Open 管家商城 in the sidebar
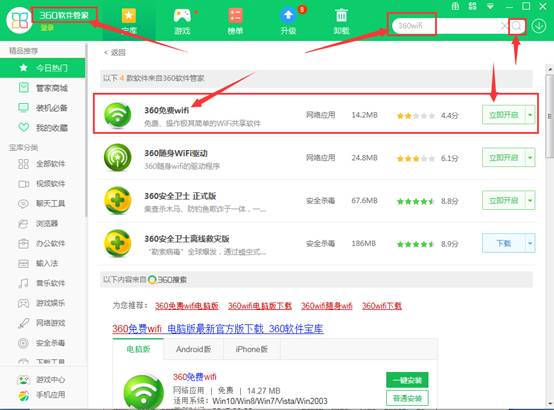 42,88
